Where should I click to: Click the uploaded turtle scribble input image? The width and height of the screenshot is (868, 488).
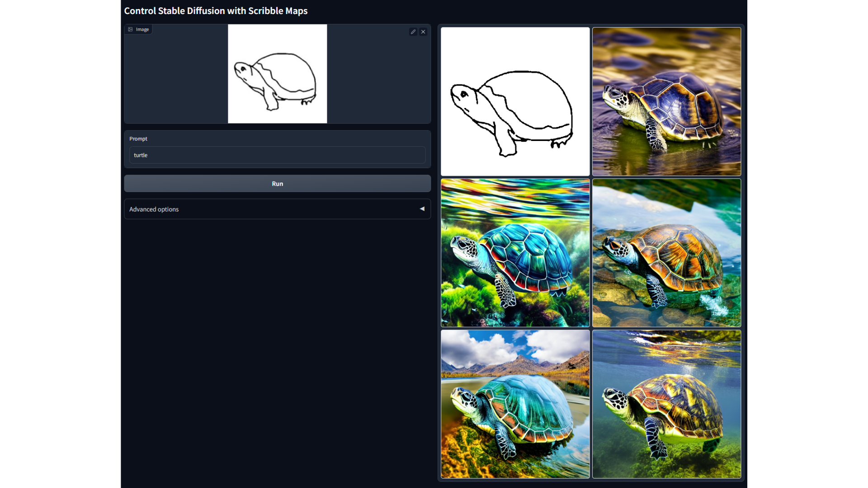pyautogui.click(x=277, y=74)
